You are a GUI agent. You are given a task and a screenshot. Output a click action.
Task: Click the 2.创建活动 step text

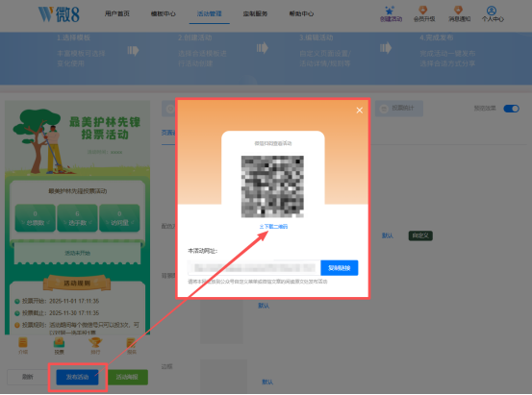[x=194, y=37]
